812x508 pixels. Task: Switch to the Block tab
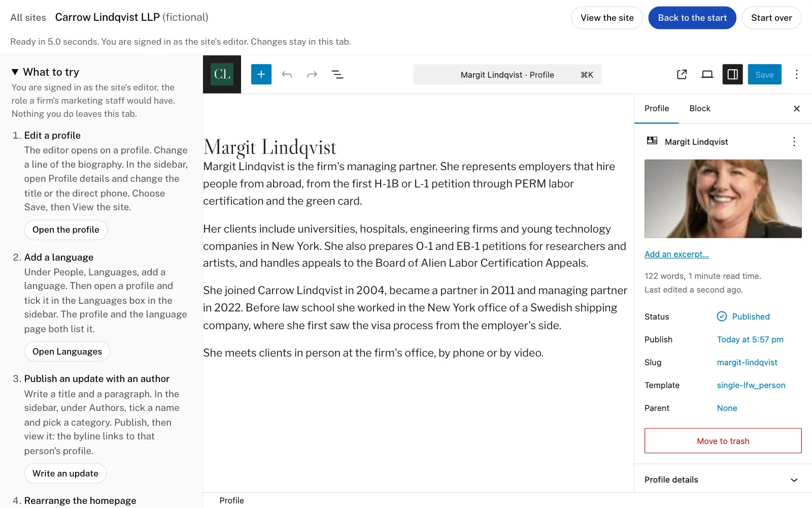click(700, 109)
